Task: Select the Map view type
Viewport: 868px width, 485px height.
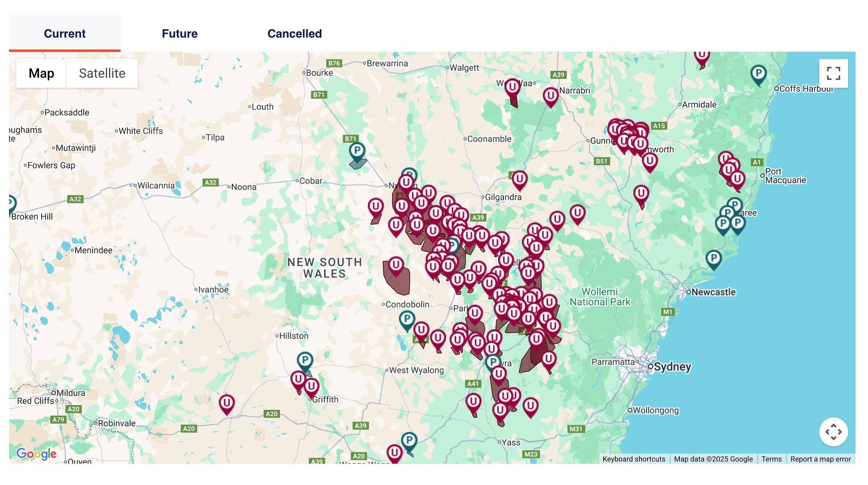Action: click(41, 73)
